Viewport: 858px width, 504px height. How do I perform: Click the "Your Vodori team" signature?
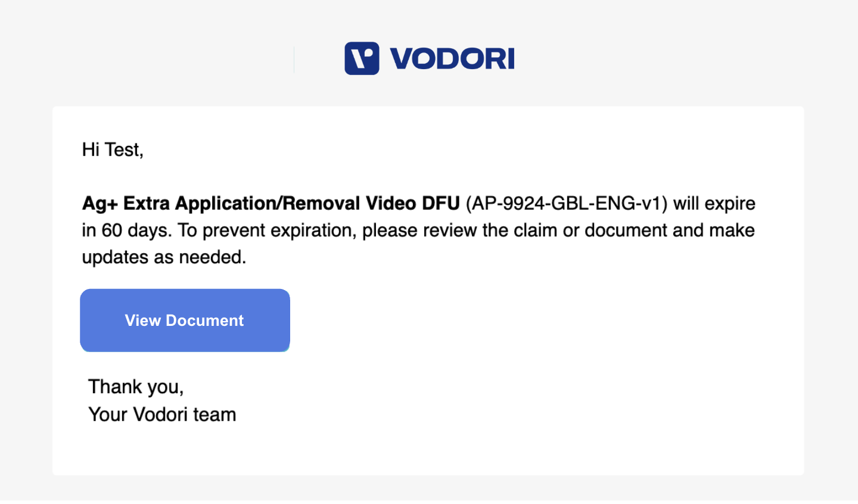(x=162, y=414)
